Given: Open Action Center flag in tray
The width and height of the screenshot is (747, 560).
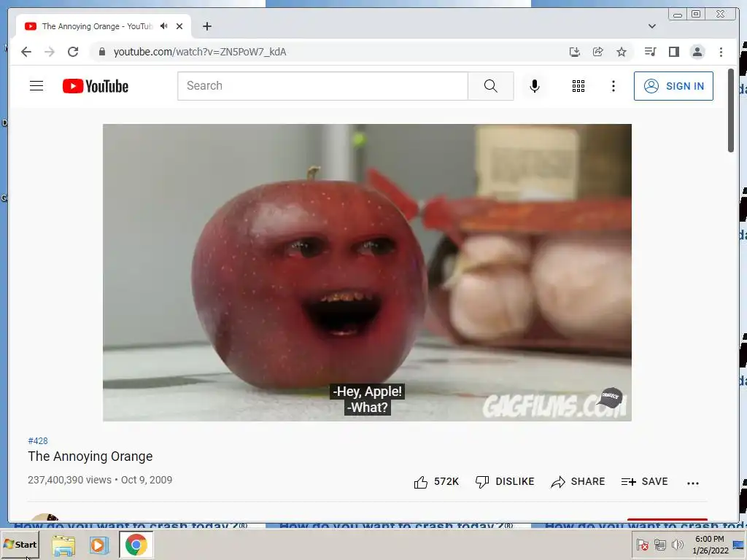Looking at the screenshot, I should 642,544.
